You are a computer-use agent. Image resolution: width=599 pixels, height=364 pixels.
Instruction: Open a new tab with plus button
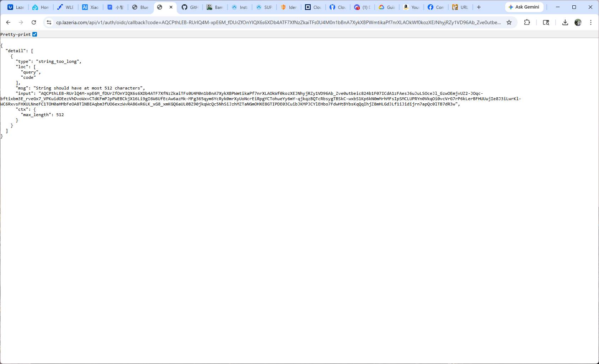[x=479, y=7]
